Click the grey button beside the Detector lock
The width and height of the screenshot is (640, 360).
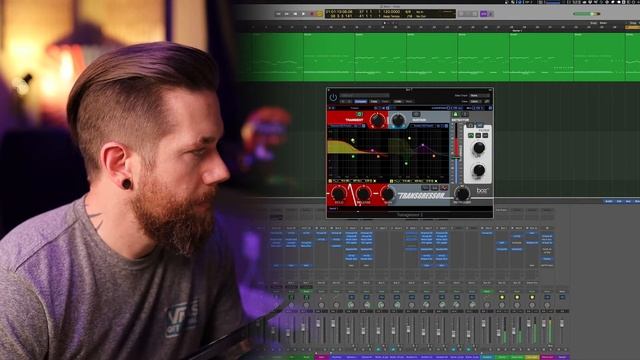click(x=464, y=115)
